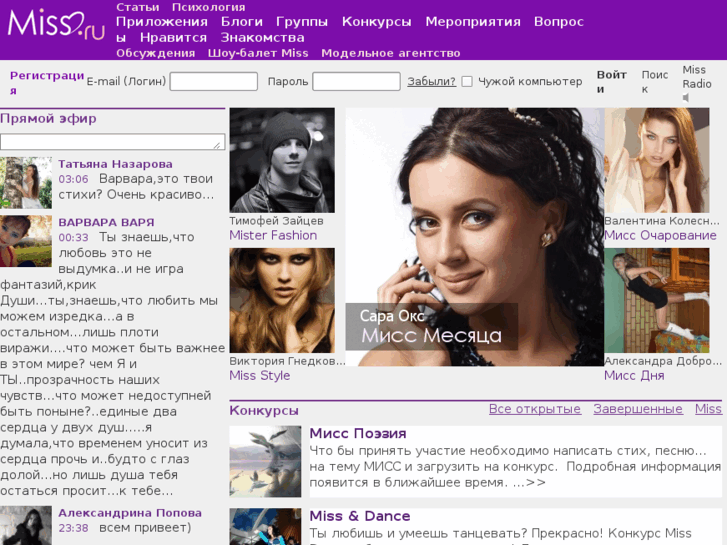Click the Мисс Поэзия contest image

[265, 461]
